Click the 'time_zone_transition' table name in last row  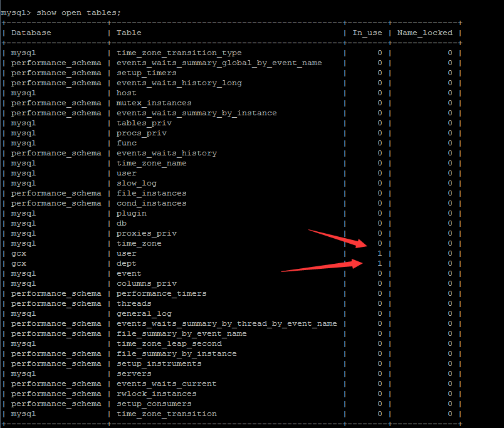tap(167, 414)
